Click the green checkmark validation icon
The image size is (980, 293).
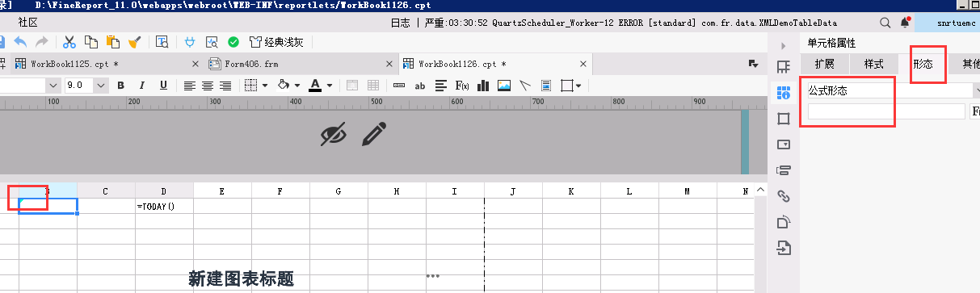pos(233,41)
